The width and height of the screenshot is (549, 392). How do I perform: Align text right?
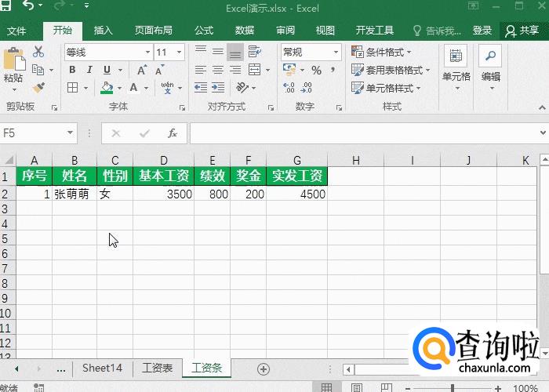pos(235,70)
